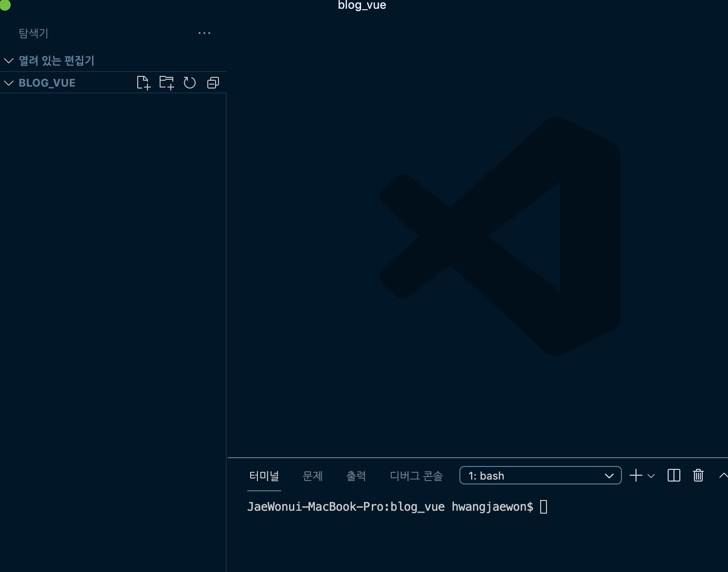Click the 탐색기 panel title

pyautogui.click(x=34, y=33)
